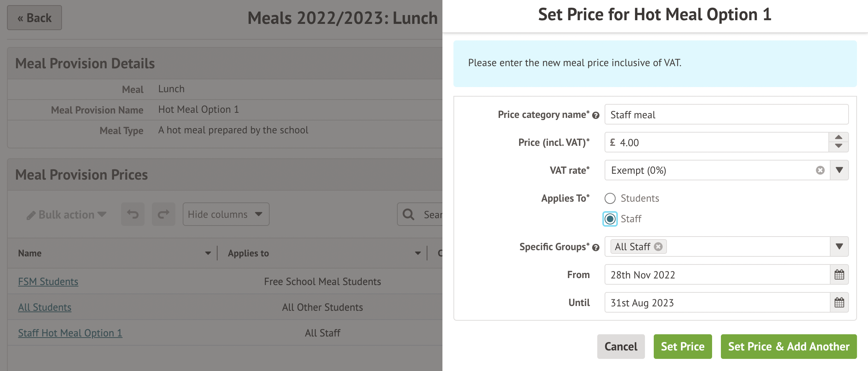Increase the price using up arrow
The width and height of the screenshot is (868, 371).
(838, 137)
